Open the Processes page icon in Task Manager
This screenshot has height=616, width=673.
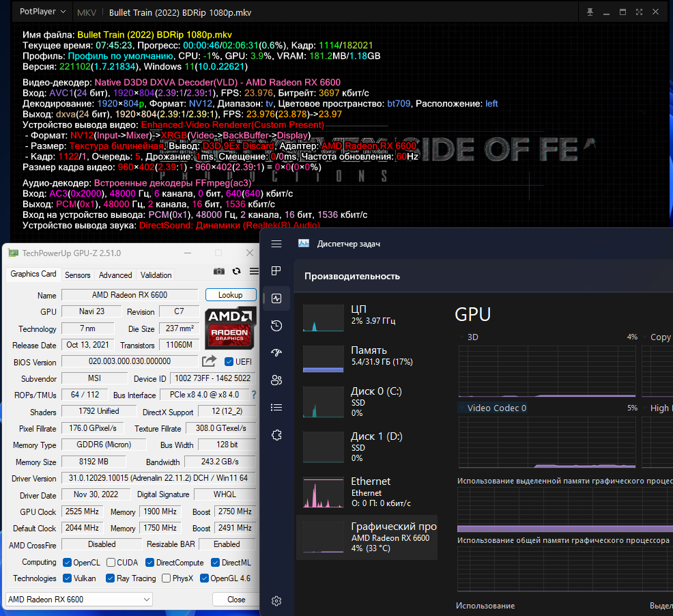click(x=276, y=270)
